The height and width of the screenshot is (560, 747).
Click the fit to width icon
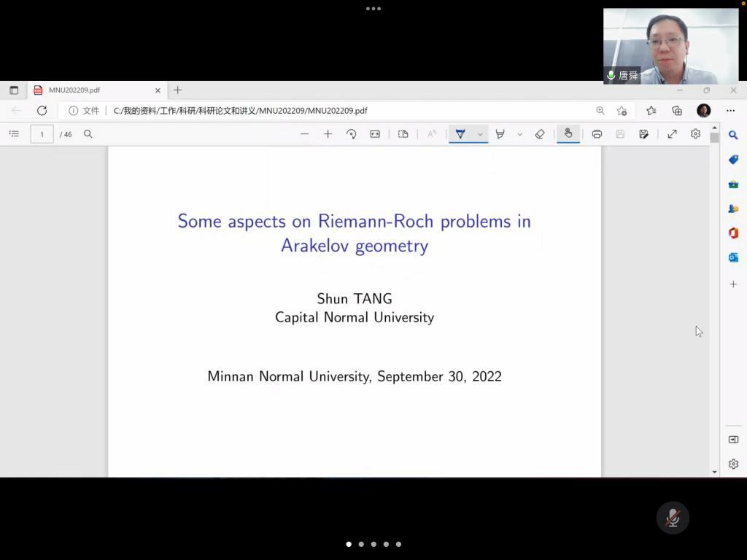point(375,134)
